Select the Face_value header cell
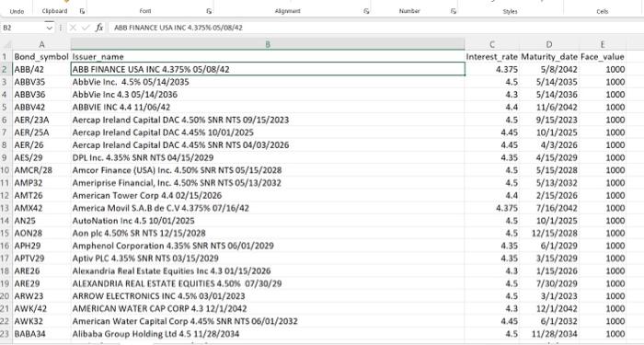Viewport: 644px width, 345px height. click(x=603, y=57)
